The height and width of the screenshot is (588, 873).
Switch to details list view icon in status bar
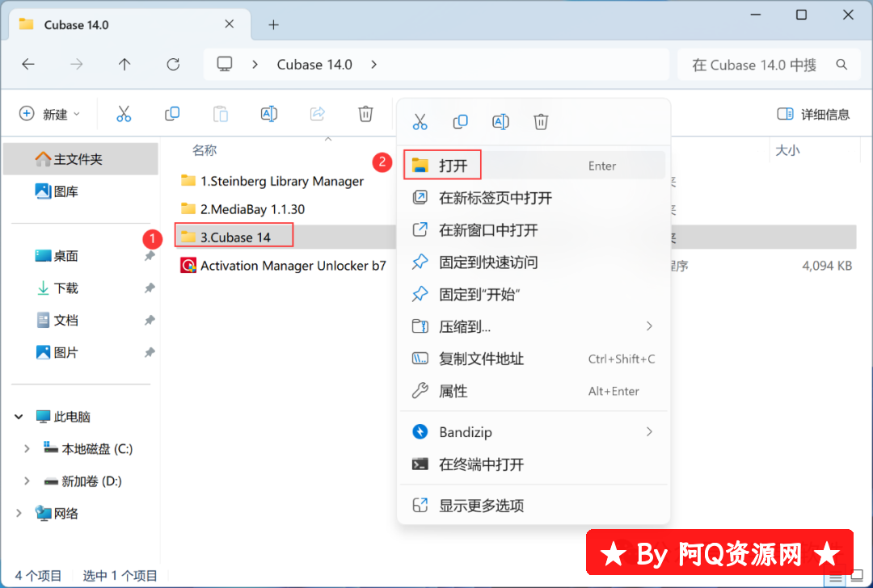[x=836, y=578]
